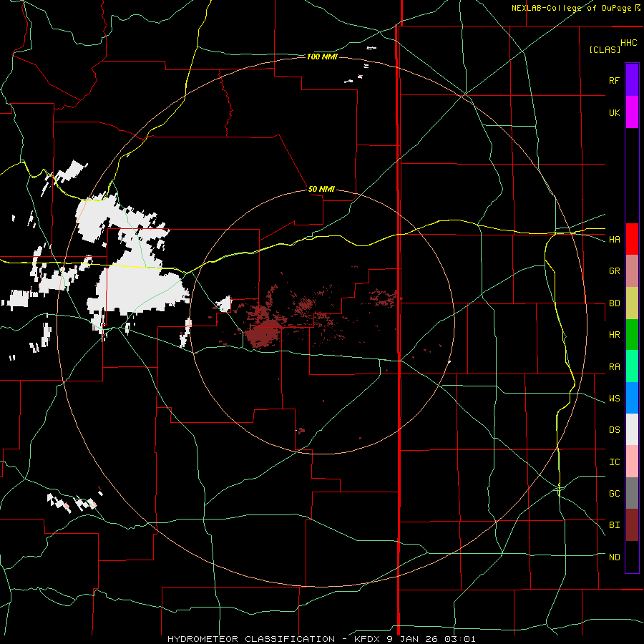Click the RA legend label
The height and width of the screenshot is (644, 644).
tap(614, 367)
